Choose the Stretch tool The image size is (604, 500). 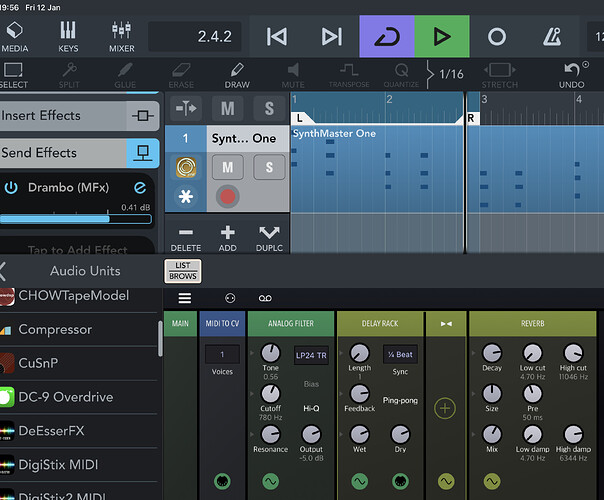click(500, 75)
